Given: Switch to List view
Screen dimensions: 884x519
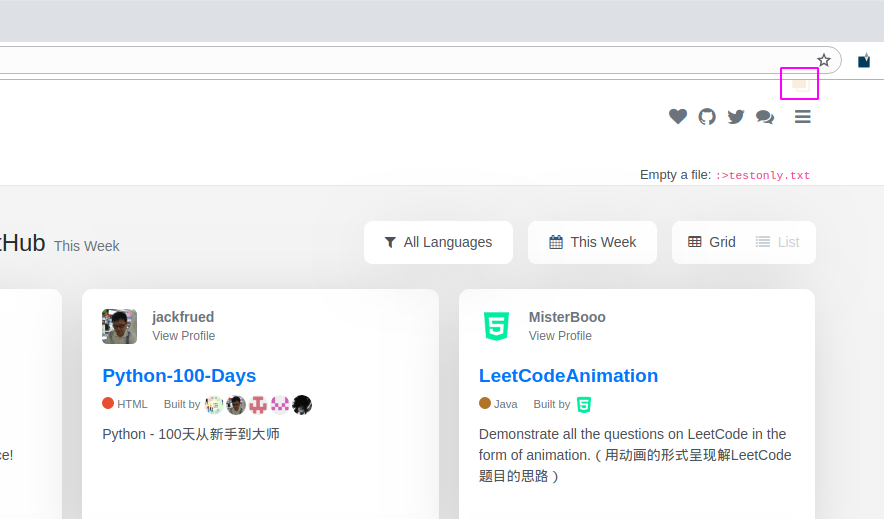Looking at the screenshot, I should (x=777, y=242).
